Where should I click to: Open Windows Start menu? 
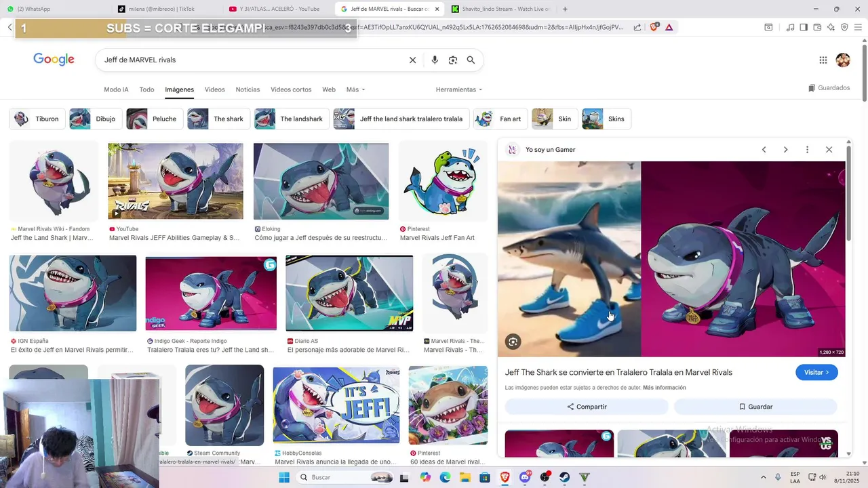283,477
